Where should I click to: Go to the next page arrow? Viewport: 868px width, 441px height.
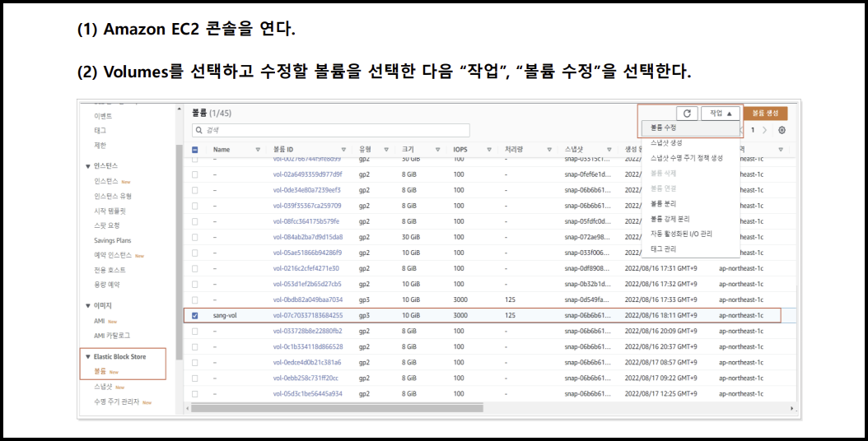pos(764,130)
